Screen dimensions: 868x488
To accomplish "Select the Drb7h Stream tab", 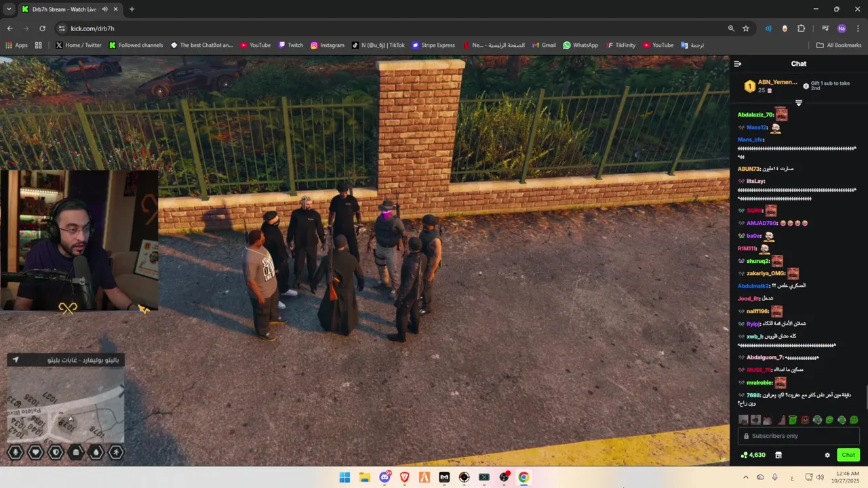I will click(70, 9).
